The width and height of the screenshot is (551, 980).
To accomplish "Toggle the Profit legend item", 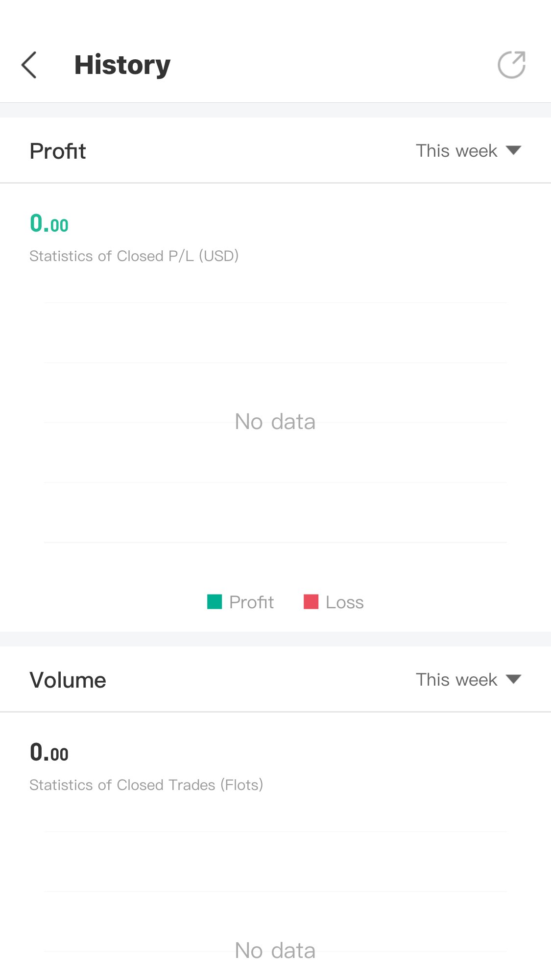I will pos(240,602).
